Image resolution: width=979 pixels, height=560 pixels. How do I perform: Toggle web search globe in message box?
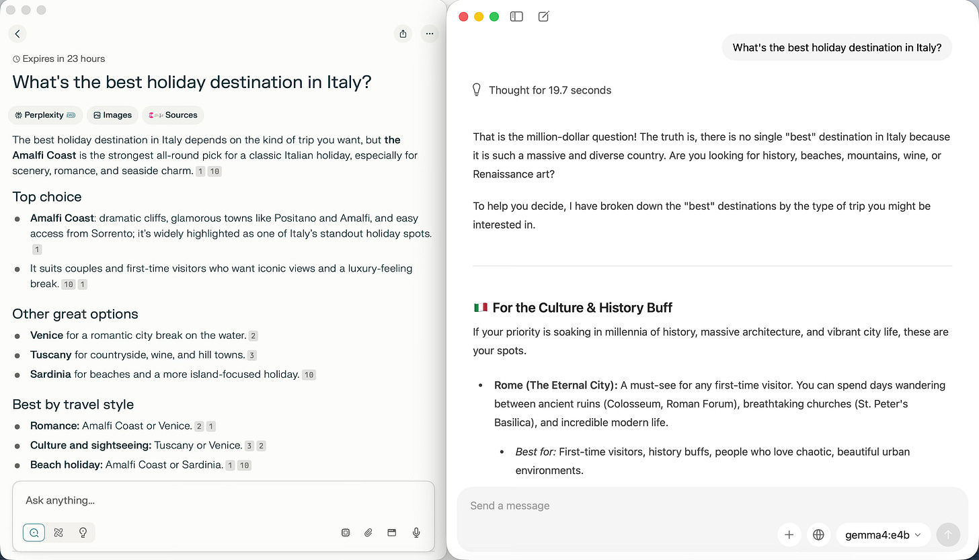(818, 534)
